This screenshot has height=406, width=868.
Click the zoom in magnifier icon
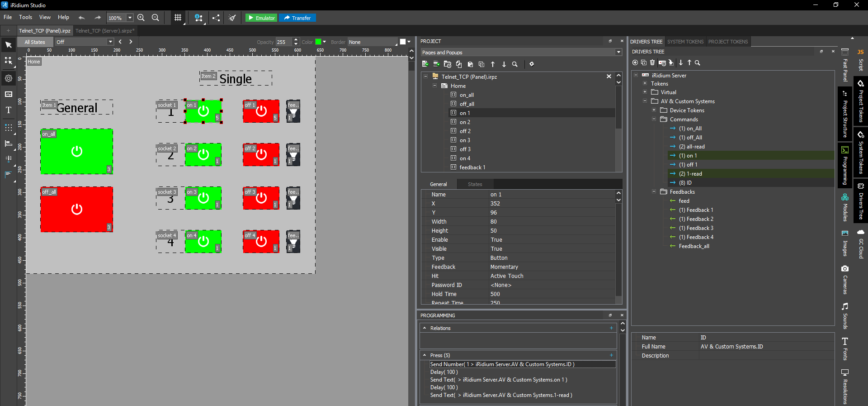pyautogui.click(x=141, y=18)
